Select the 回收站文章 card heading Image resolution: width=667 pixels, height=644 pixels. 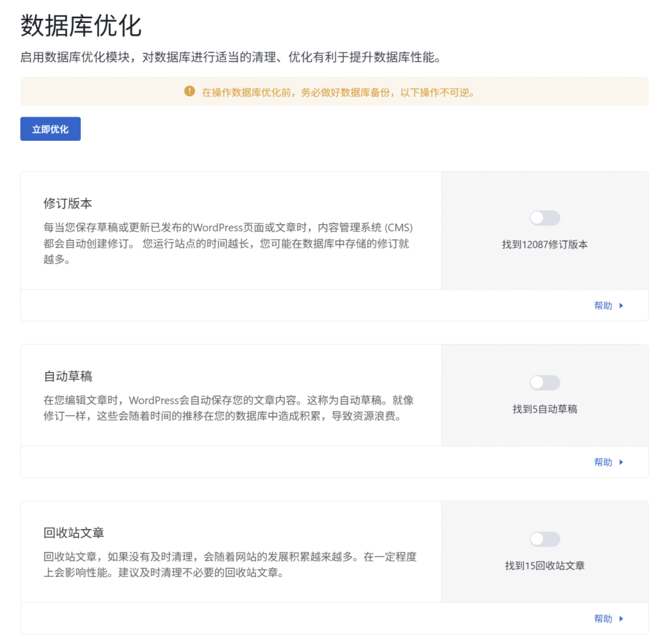[x=74, y=533]
